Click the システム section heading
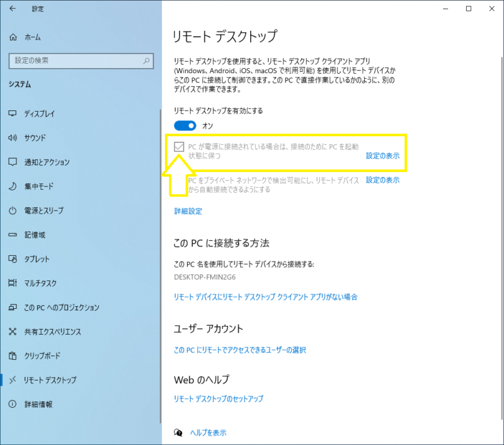Screen dimensions: 504x445 point(20,84)
